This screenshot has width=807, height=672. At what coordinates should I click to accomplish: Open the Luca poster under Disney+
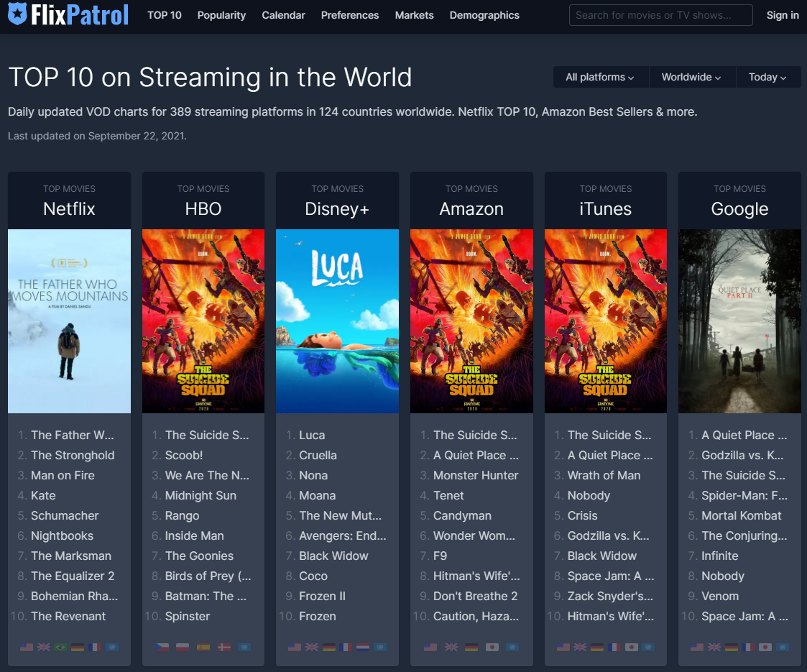337,321
